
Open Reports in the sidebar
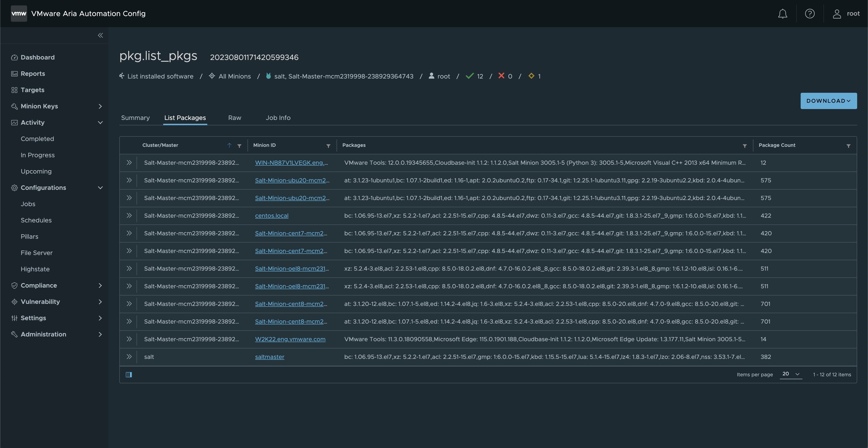tap(33, 74)
